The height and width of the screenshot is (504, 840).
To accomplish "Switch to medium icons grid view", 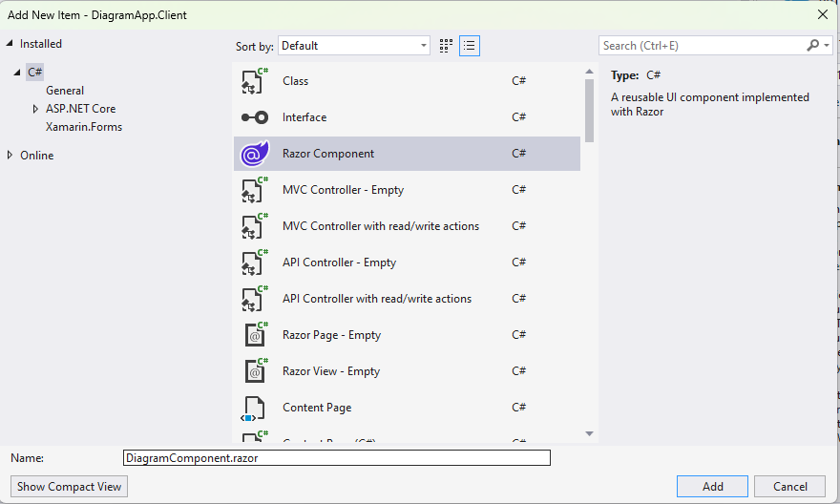I will [446, 46].
